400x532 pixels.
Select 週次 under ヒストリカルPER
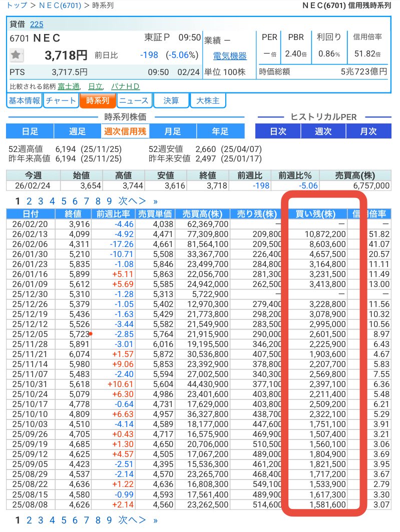323,131
